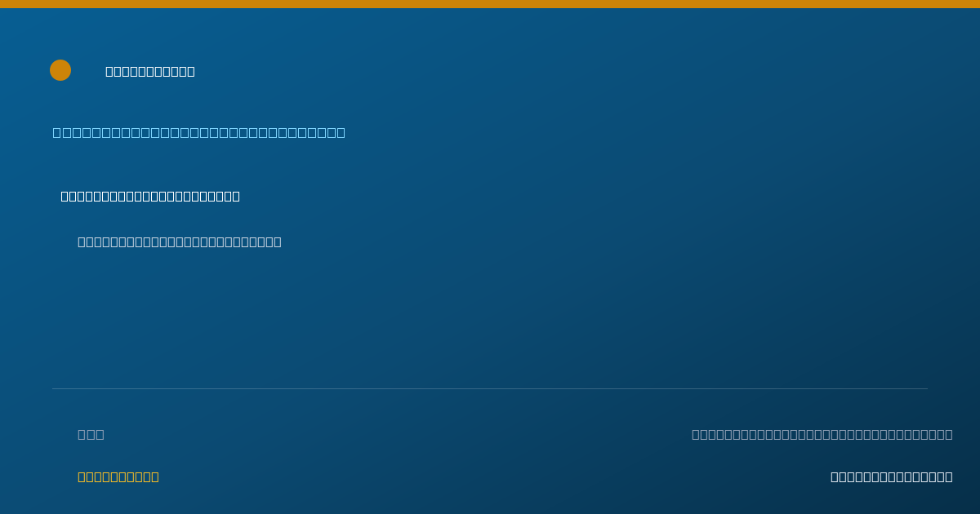Image resolution: width=980 pixels, height=514 pixels.
Task: Click first character of bottom-right gray caption
Action: (x=696, y=434)
